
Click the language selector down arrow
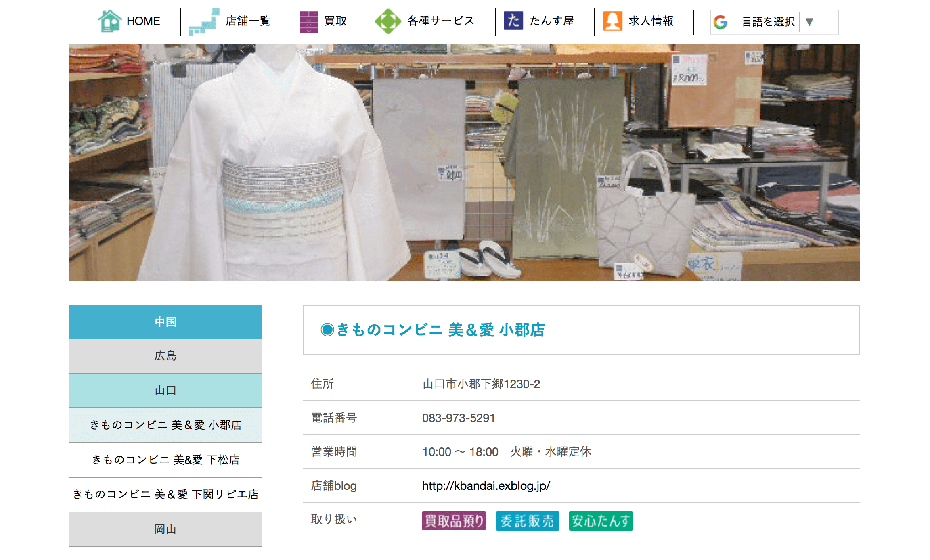click(809, 22)
